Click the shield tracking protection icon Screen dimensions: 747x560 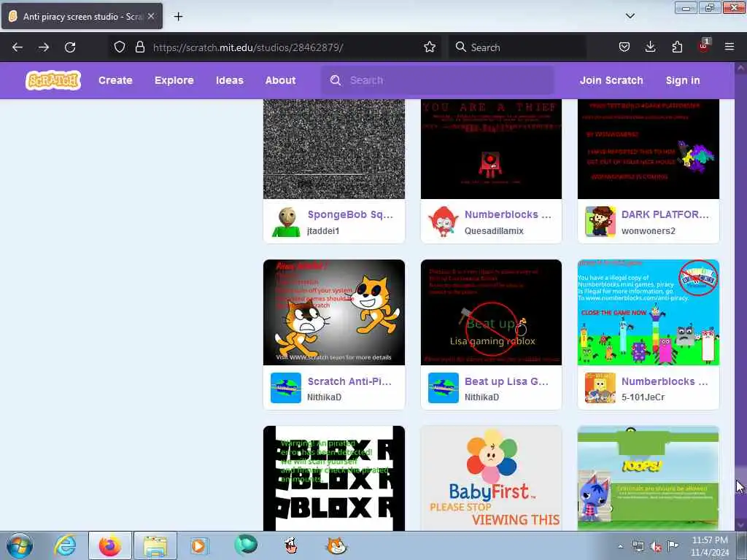pos(120,47)
